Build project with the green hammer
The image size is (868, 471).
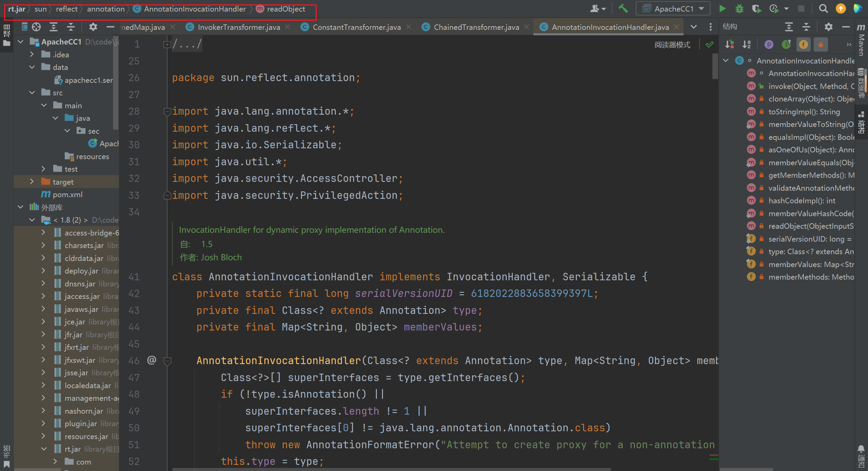click(x=623, y=8)
